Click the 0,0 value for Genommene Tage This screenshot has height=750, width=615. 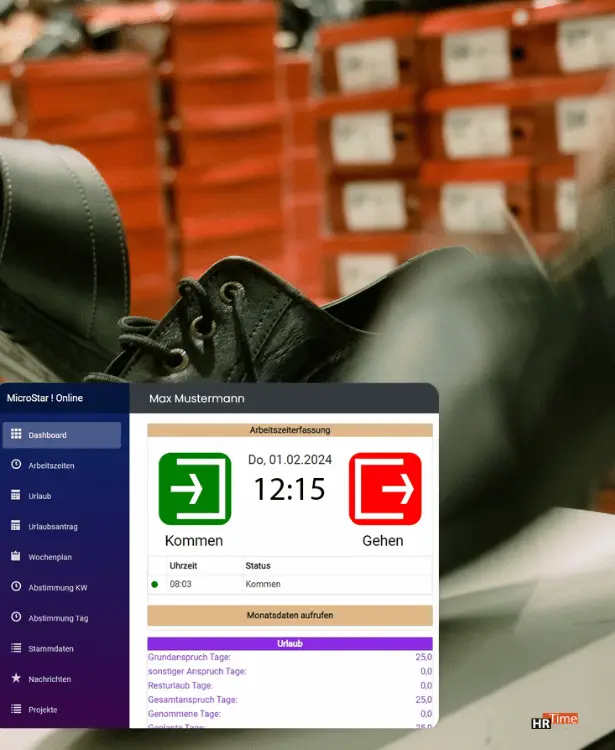pyautogui.click(x=426, y=714)
